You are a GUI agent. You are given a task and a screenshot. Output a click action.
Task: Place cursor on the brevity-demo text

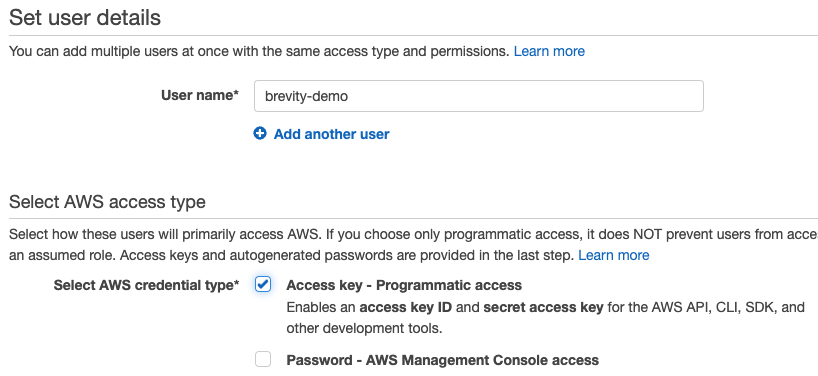coord(306,96)
